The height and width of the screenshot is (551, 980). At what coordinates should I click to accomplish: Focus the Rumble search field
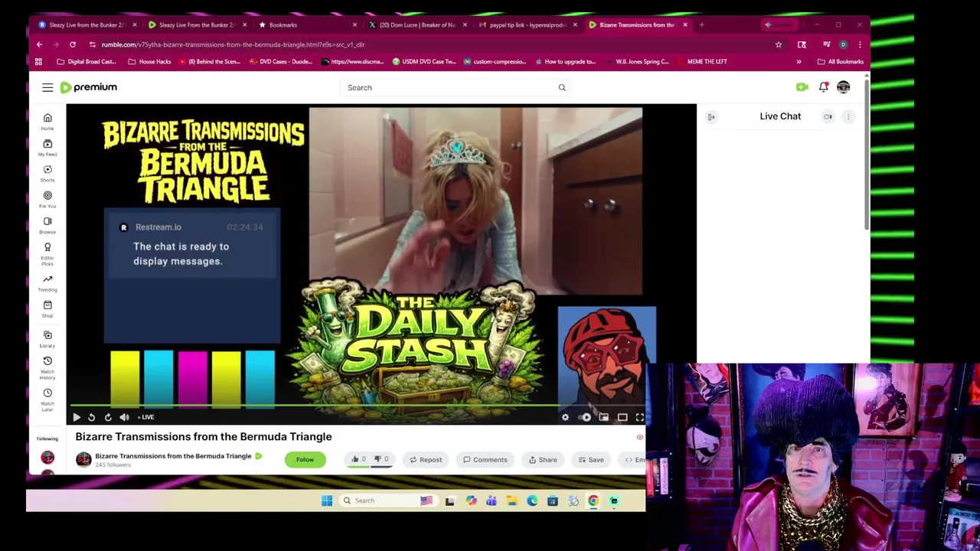456,87
